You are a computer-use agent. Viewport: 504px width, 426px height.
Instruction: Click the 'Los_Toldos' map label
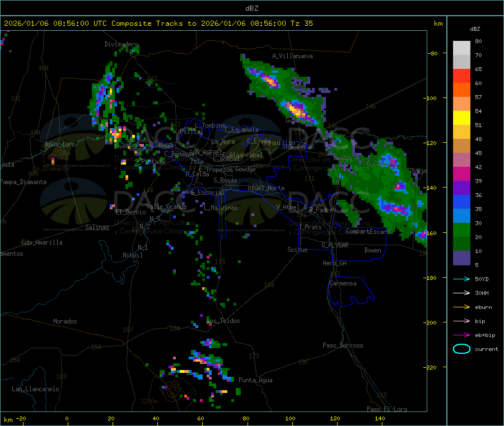point(223,321)
